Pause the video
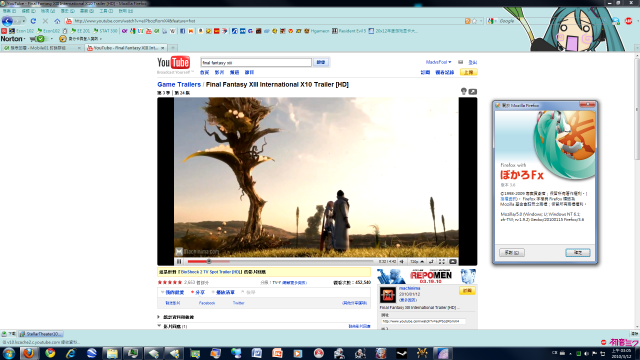Image resolution: width=640 pixels, height=360 pixels. (179, 262)
